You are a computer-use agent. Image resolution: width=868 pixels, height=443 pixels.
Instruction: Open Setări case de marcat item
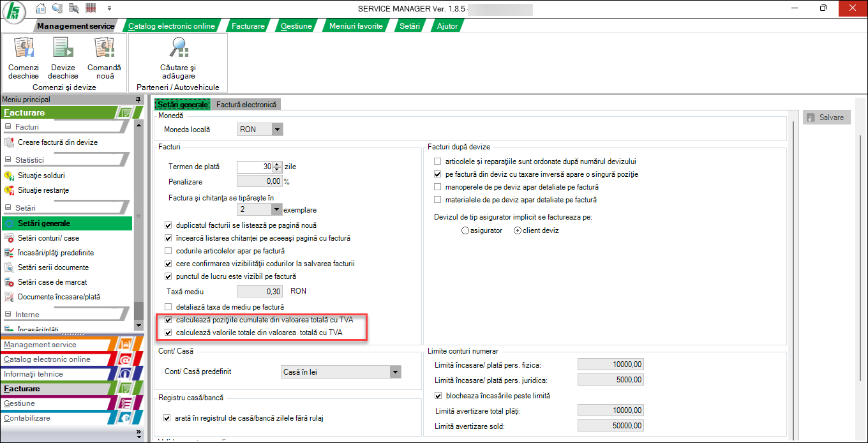pos(52,282)
